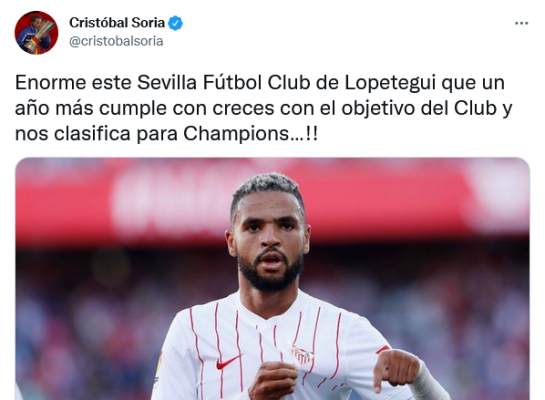Open the attached Sevilla player photo
This screenshot has width=545, height=400.
pyautogui.click(x=272, y=278)
